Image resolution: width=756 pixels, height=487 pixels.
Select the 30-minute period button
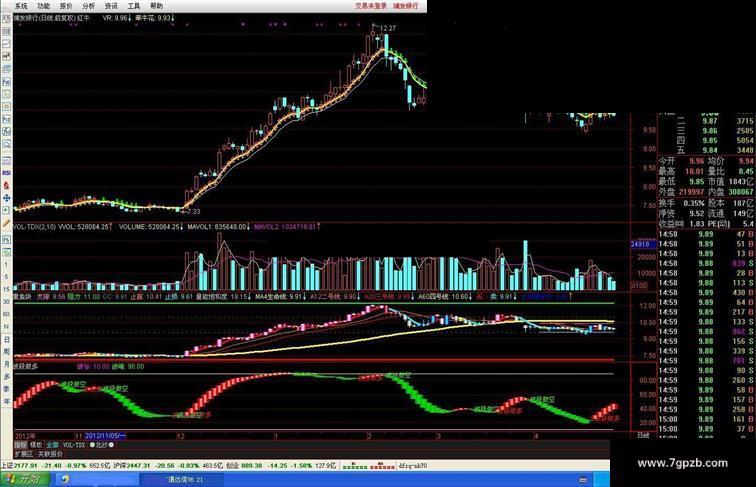click(6, 302)
